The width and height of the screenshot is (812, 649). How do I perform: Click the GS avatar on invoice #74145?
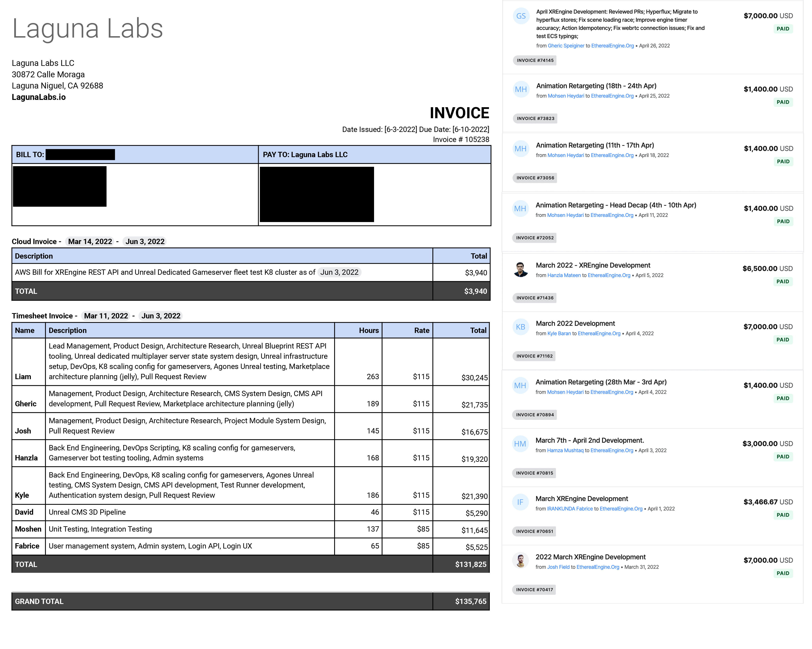[521, 16]
